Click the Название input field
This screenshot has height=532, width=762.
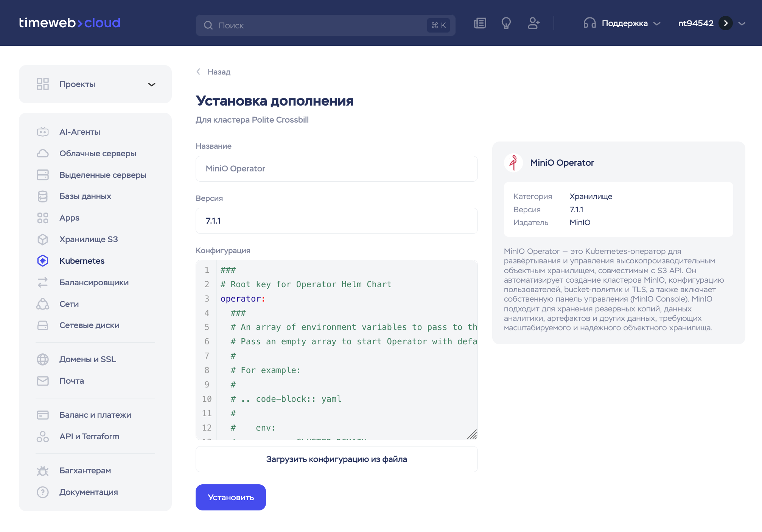337,169
